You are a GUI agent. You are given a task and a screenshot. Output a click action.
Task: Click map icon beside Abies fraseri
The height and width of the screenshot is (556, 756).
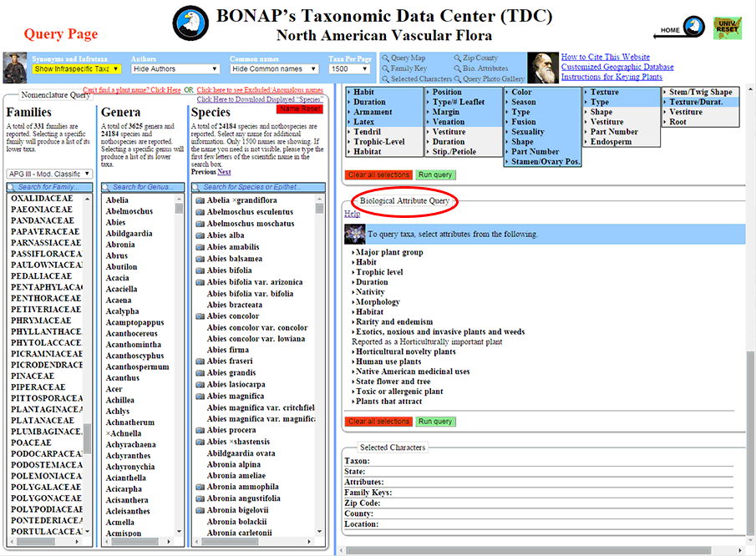coord(200,361)
